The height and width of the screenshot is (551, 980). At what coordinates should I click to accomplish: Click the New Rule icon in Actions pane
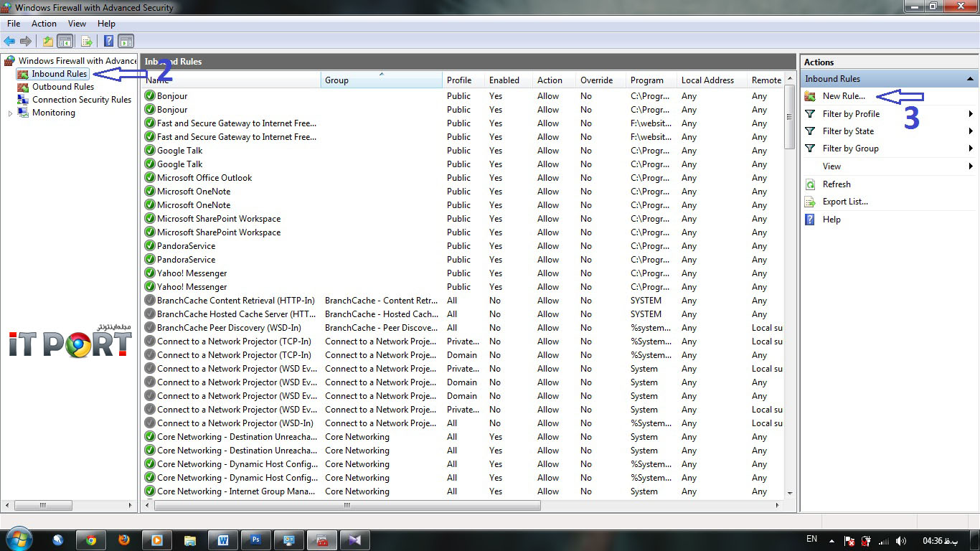pos(810,96)
